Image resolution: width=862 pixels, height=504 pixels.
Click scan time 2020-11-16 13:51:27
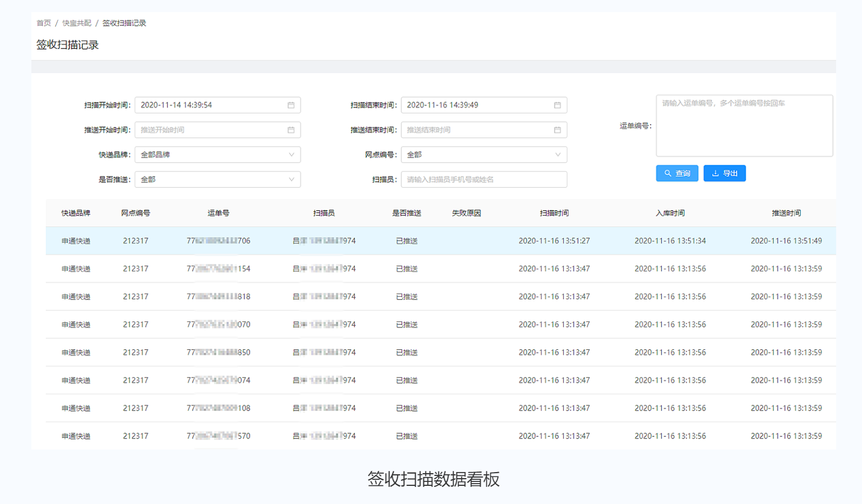tap(554, 241)
